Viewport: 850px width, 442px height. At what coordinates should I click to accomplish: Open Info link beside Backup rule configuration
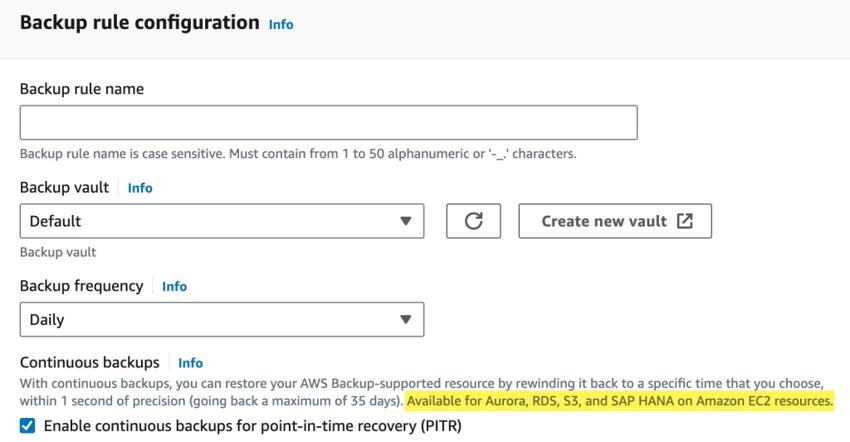click(281, 24)
